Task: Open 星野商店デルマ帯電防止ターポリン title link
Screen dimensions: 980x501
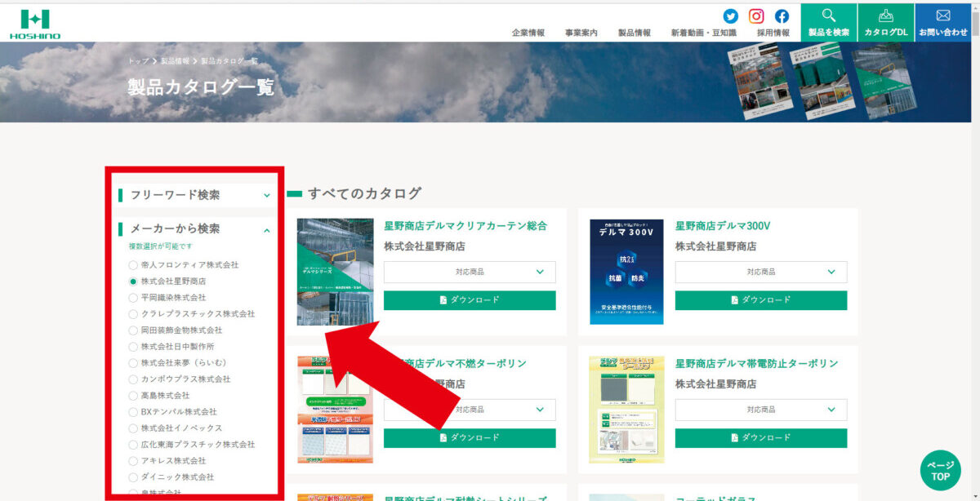Action: point(757,364)
